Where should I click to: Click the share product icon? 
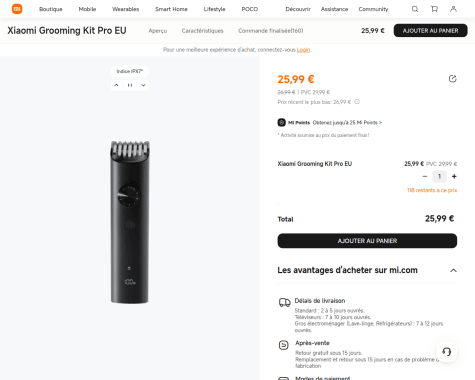452,79
